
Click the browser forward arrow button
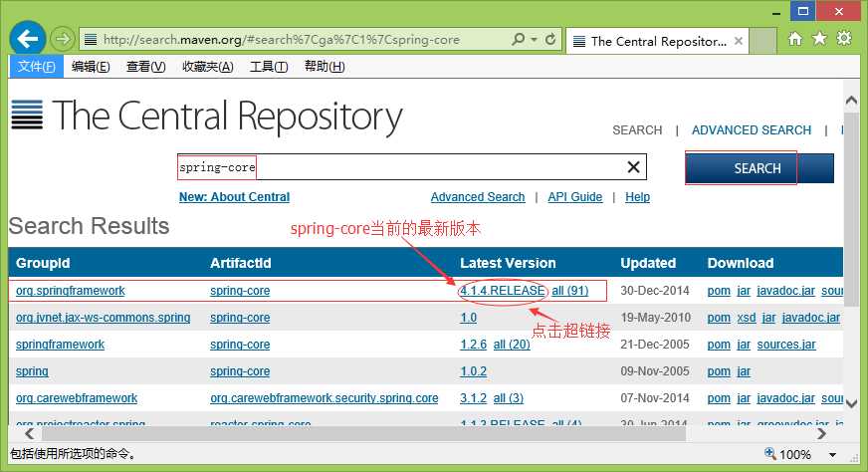pyautogui.click(x=63, y=39)
